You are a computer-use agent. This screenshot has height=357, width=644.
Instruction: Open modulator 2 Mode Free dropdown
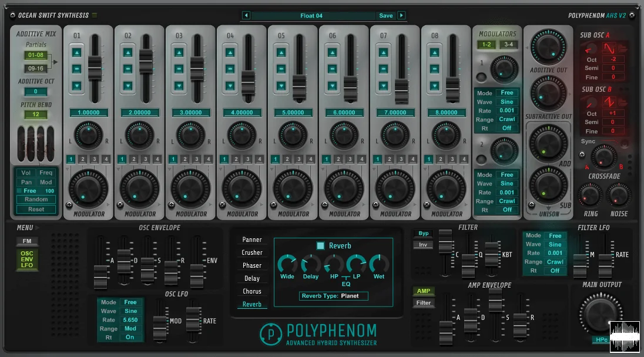pyautogui.click(x=507, y=175)
